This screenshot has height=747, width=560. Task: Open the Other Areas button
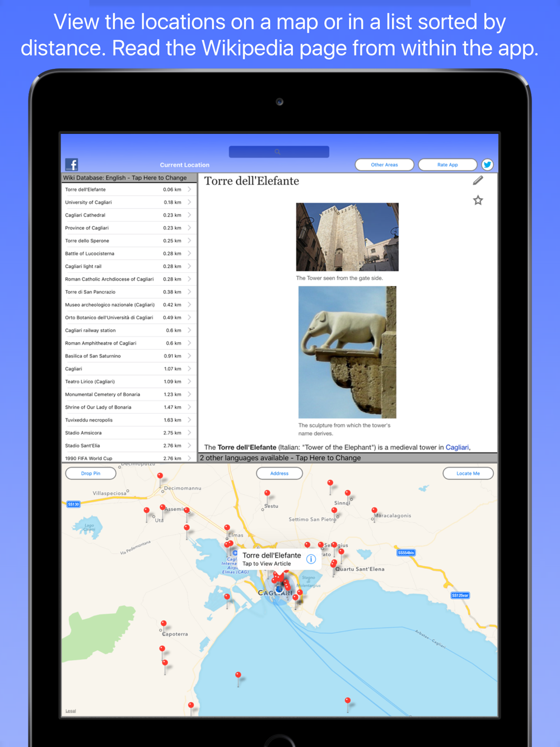385,165
